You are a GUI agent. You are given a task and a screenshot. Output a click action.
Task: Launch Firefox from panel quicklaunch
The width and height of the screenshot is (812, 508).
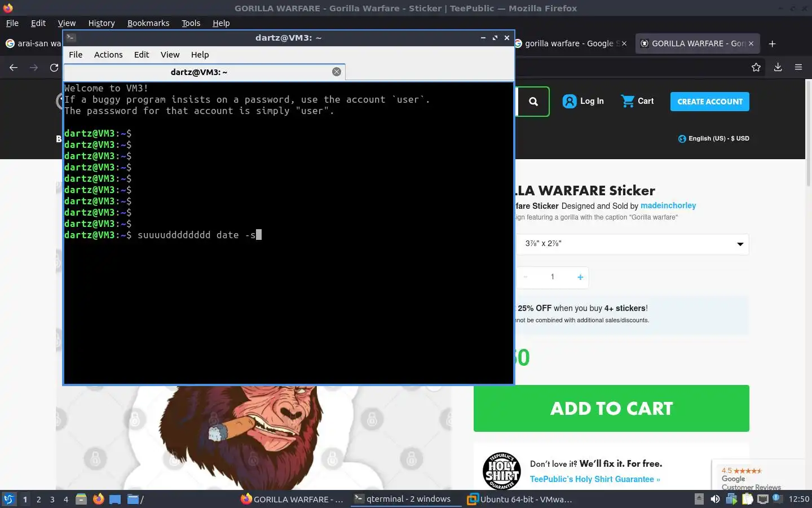(x=99, y=499)
